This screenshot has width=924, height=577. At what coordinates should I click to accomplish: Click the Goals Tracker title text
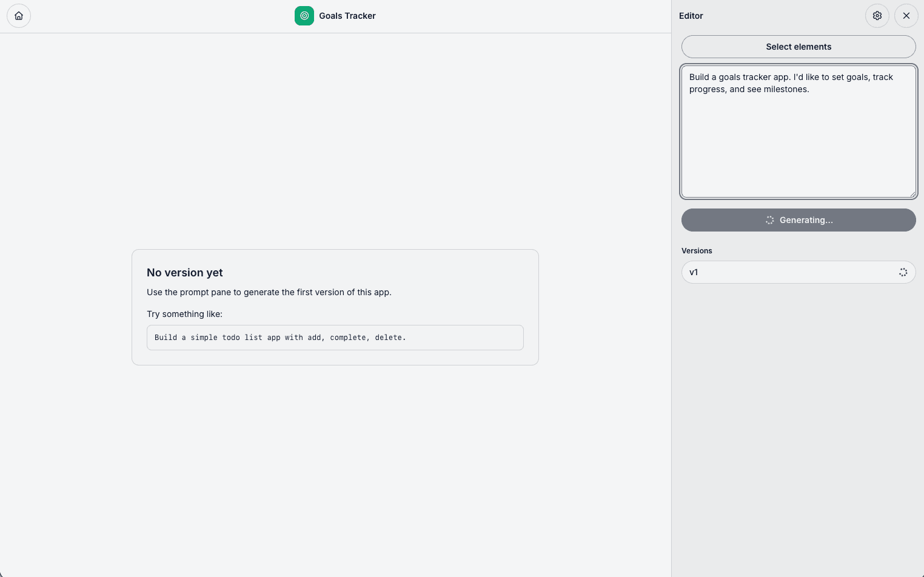click(347, 16)
